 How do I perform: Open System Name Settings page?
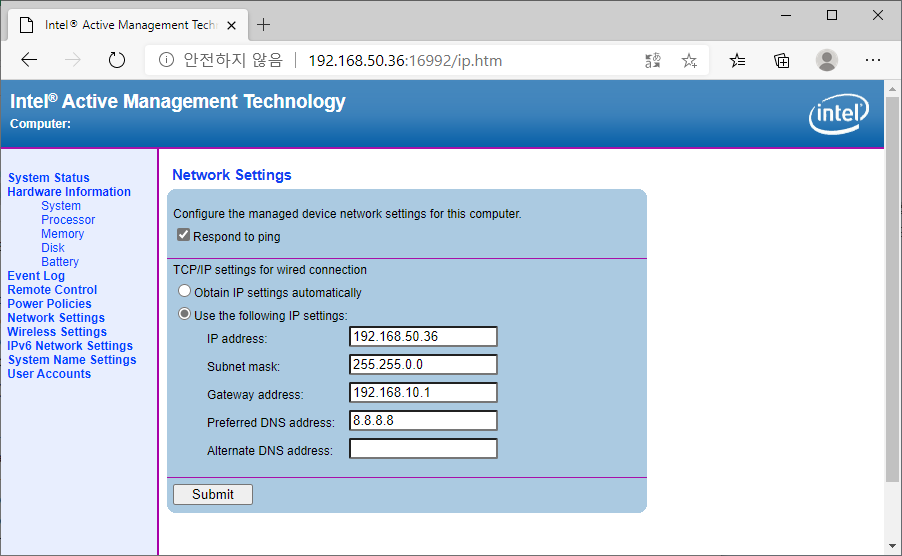coord(72,359)
